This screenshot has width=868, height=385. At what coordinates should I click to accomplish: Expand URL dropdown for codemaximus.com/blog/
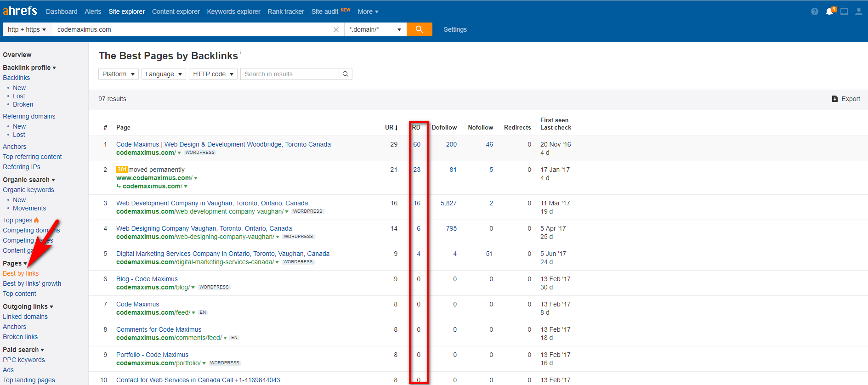[x=193, y=288]
